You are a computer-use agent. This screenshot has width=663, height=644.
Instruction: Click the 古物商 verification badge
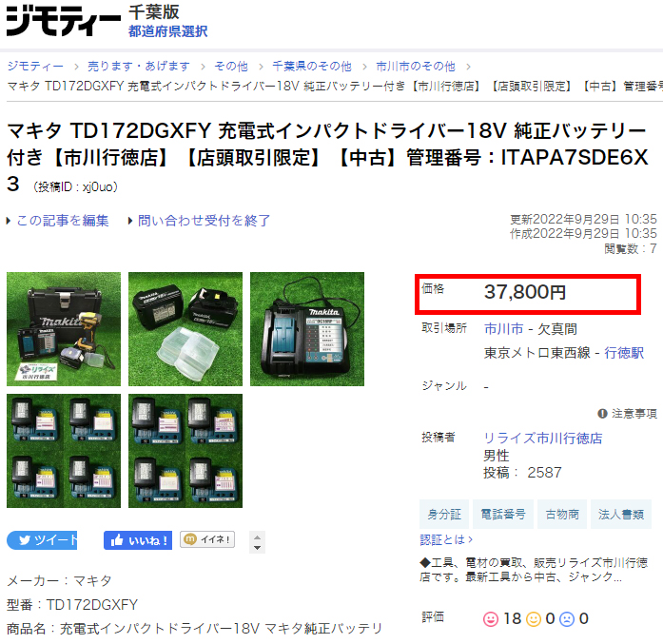tap(560, 514)
